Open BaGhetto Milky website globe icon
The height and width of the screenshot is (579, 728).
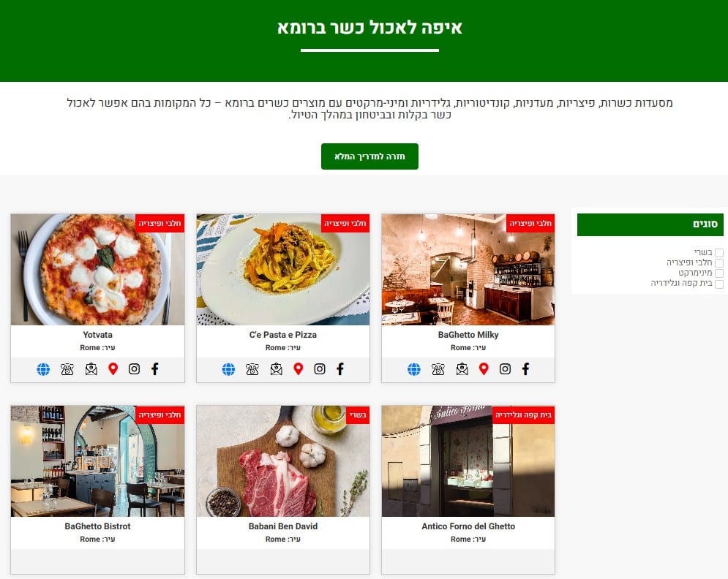tap(413, 369)
